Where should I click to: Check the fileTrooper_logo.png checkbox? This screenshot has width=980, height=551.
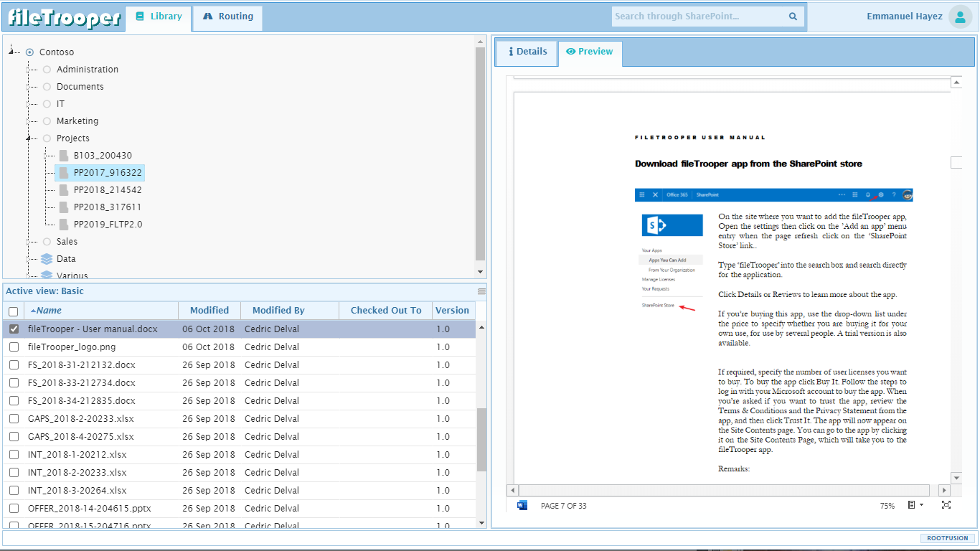tap(14, 347)
